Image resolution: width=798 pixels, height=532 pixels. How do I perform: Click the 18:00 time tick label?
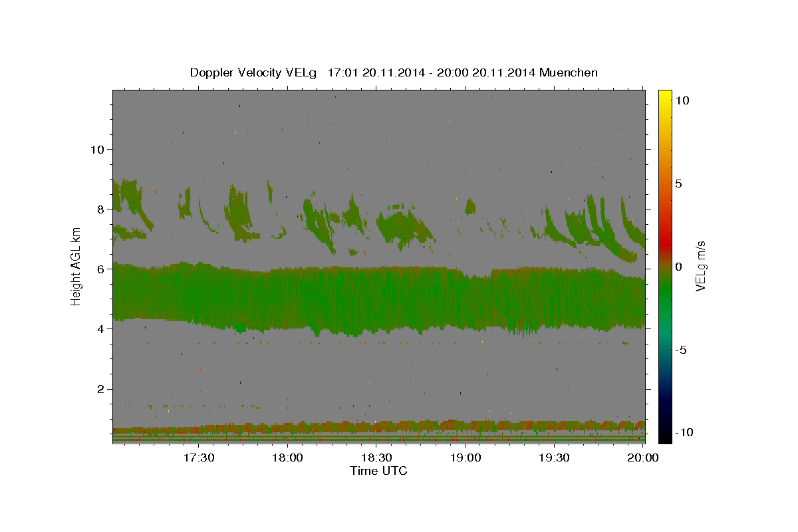coord(288,458)
